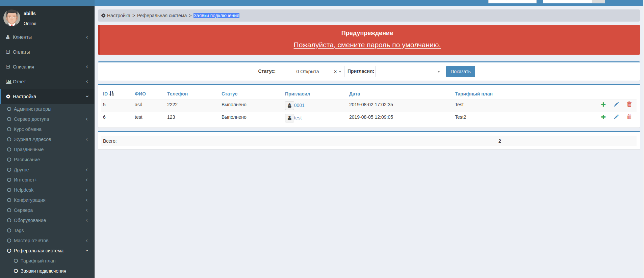
Task: Click green plus icon for Test2 row
Action: [603, 117]
